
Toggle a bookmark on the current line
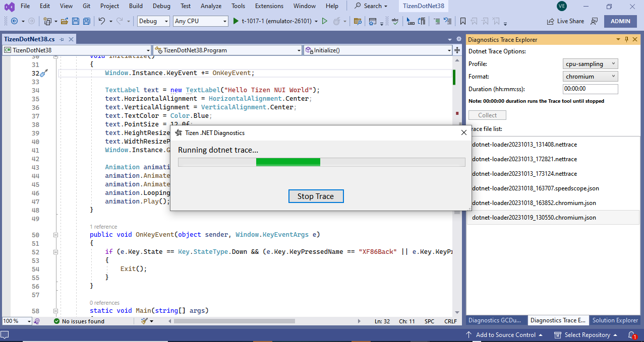tap(463, 21)
